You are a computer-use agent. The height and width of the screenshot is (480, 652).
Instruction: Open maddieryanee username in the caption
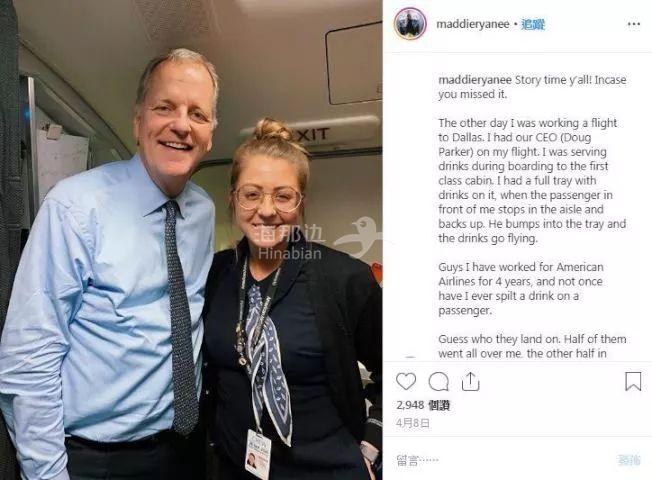(475, 80)
